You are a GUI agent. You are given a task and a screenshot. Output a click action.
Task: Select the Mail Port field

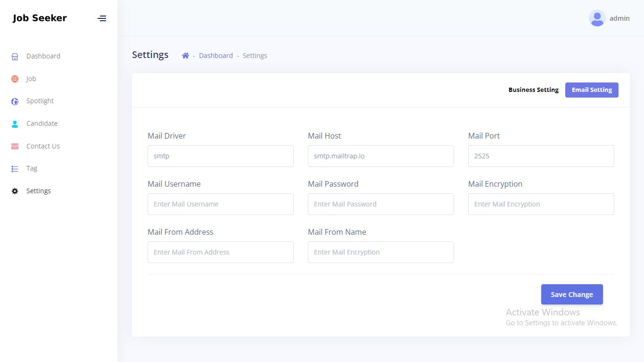point(541,156)
